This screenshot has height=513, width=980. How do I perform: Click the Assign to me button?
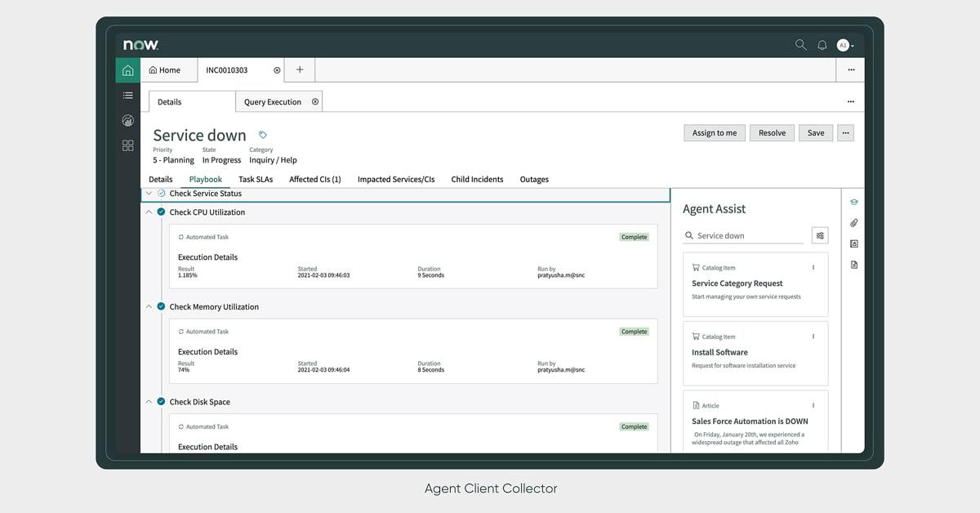714,132
